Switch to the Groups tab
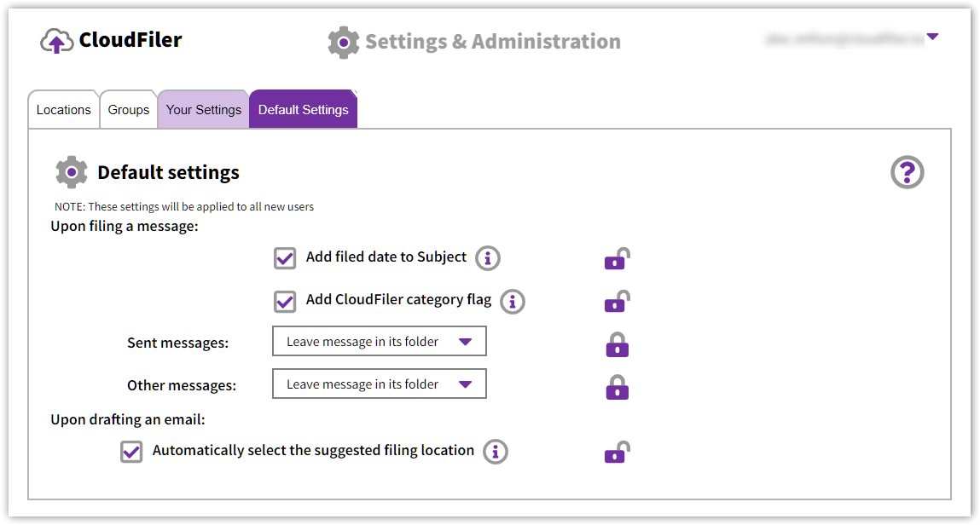Viewport: 980px width, 525px height. point(129,110)
